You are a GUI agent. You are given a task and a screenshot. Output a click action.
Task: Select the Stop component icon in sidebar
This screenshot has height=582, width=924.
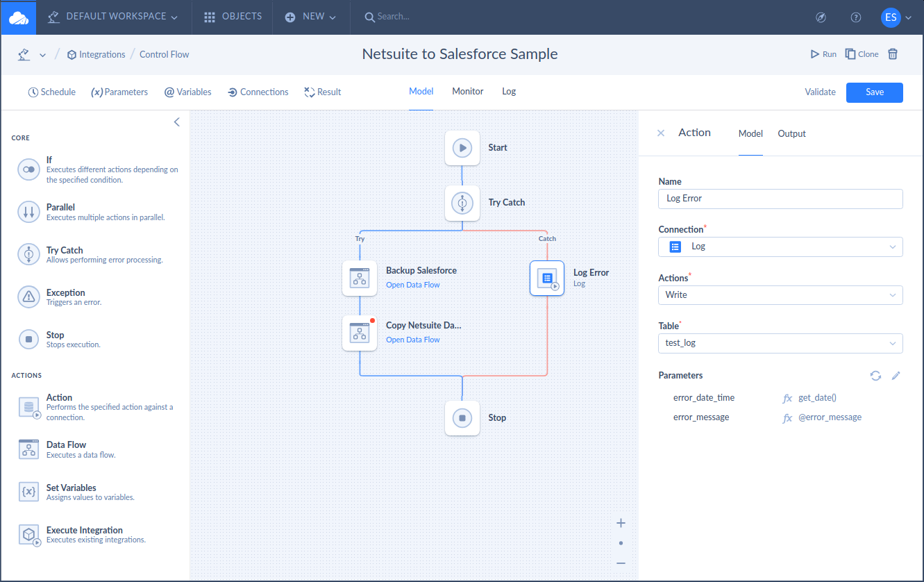pos(28,340)
